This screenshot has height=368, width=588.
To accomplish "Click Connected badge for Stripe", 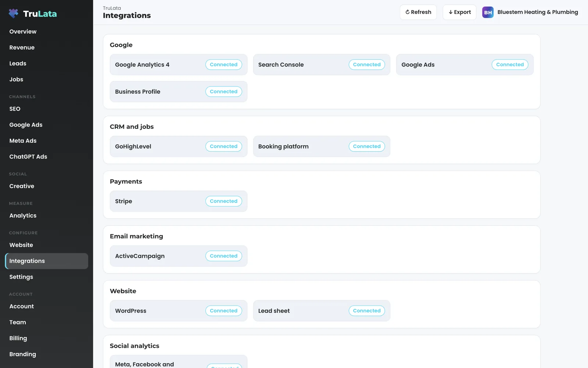I will (223, 201).
